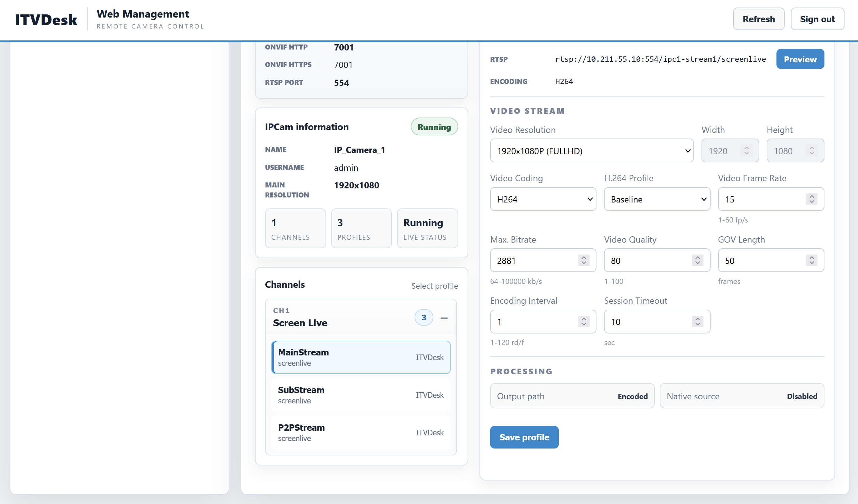Open the RTSP stream Preview
The image size is (858, 504).
800,59
